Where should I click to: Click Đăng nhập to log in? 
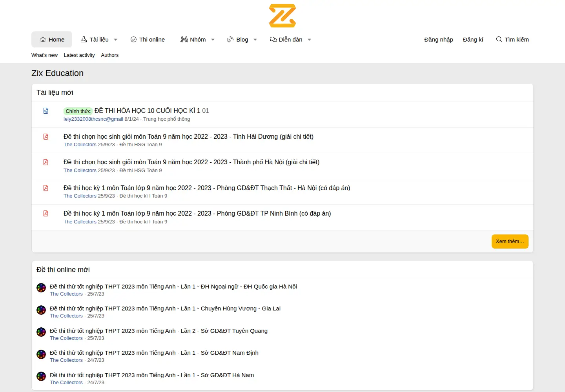(x=439, y=40)
